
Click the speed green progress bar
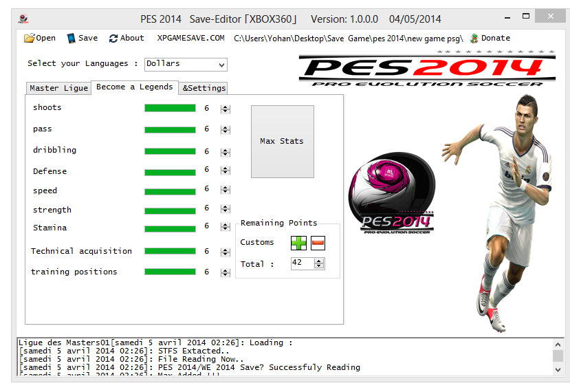coord(170,191)
